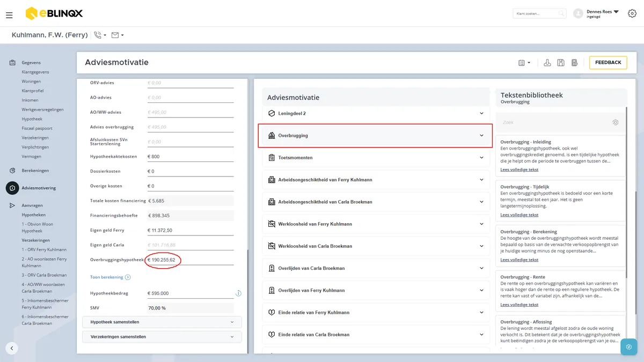Expand Hypotheek samenstellen panel

coord(162,322)
